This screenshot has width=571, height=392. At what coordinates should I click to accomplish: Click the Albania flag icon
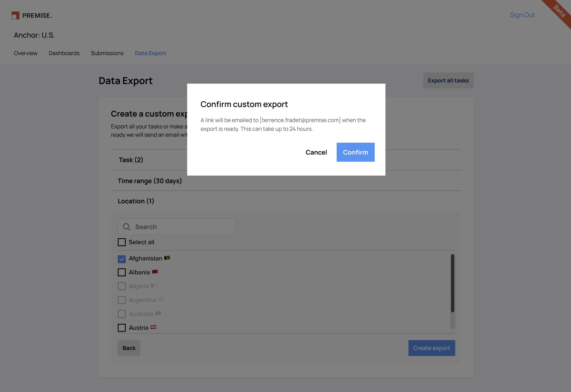(155, 272)
